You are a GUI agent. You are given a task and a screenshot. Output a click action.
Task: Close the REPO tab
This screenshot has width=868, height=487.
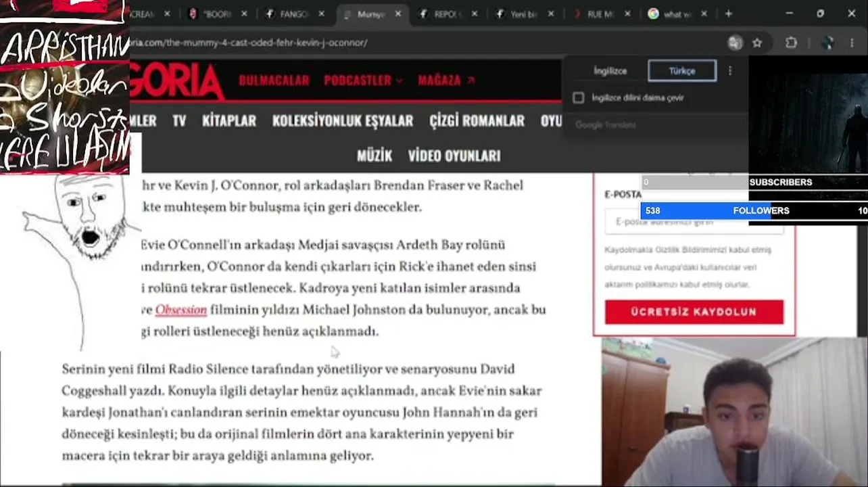click(475, 14)
